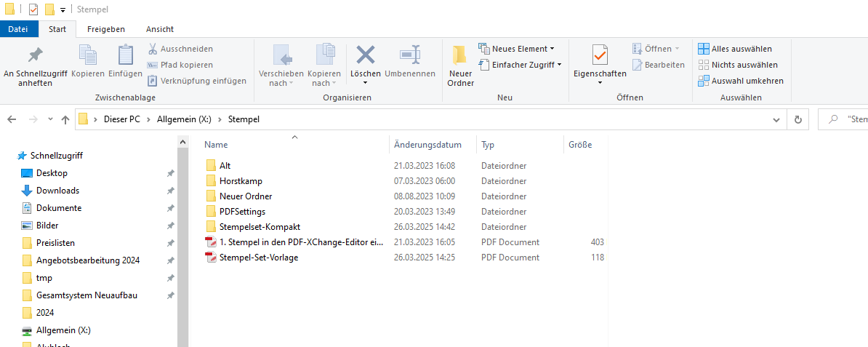Screen dimensions: 868x347
Task: Click Allgemein (X:) in breadcrumb path
Action: coord(184,119)
